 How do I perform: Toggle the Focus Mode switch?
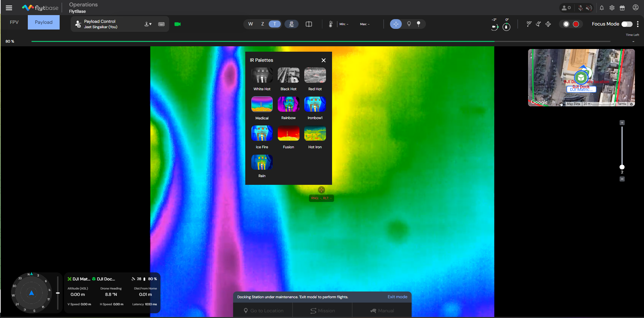627,24
